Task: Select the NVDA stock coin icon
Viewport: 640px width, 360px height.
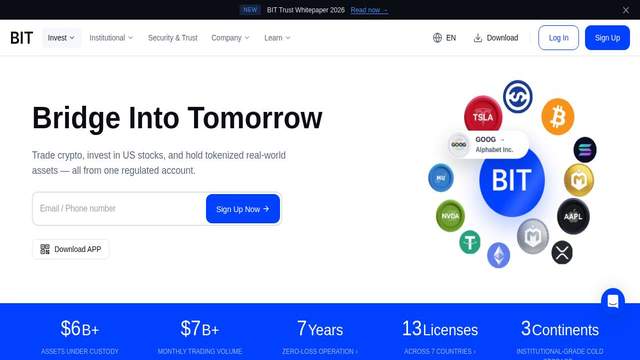Action: coord(450,216)
